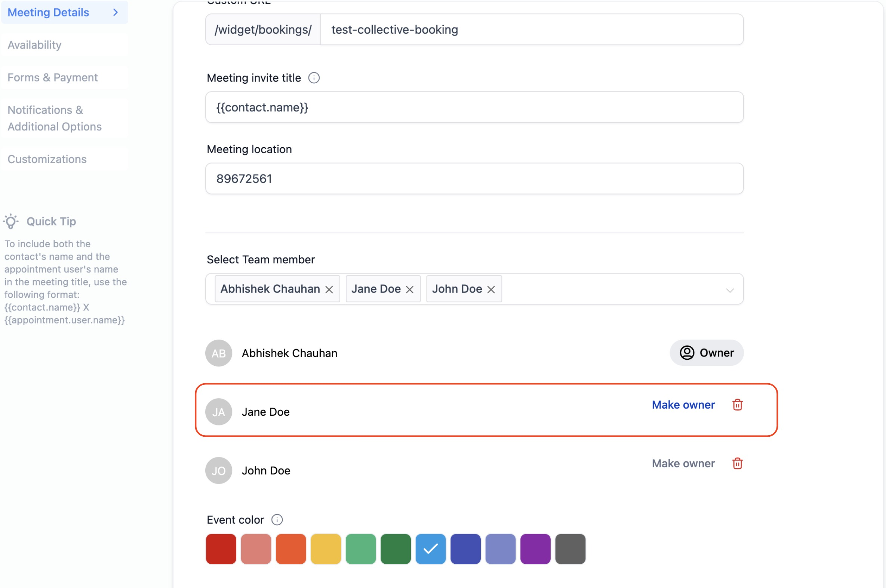Image resolution: width=886 pixels, height=588 pixels.
Task: Open Notifications & Additional Options section
Action: tap(55, 118)
